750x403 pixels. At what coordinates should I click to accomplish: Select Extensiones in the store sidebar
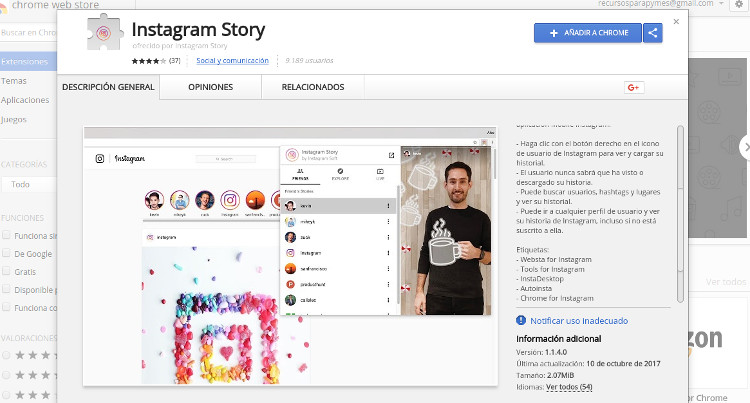pos(28,62)
